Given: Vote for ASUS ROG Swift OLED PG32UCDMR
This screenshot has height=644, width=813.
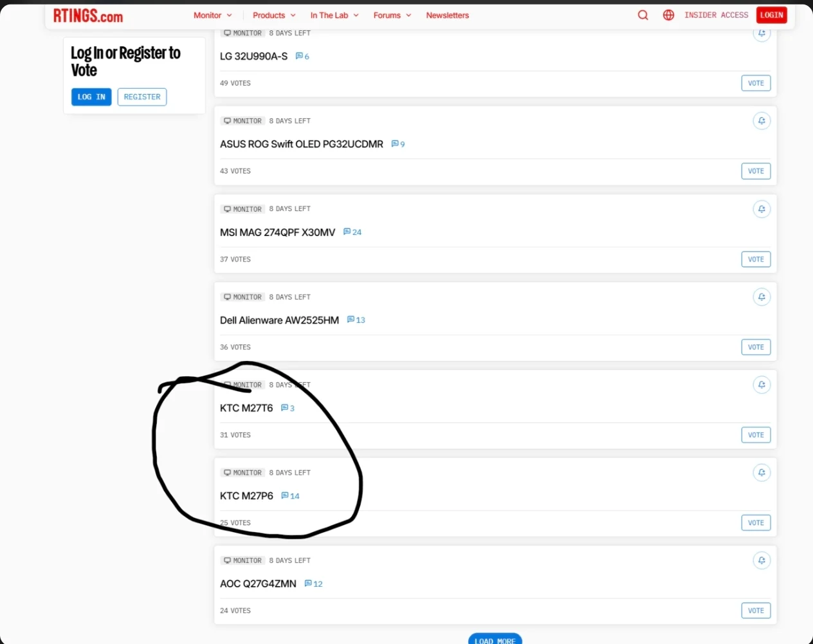Looking at the screenshot, I should (756, 171).
